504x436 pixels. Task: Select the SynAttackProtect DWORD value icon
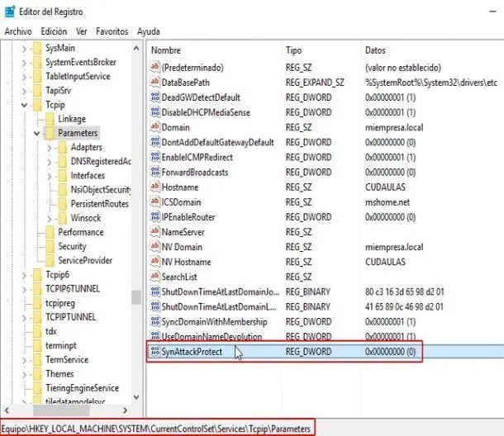(x=155, y=352)
